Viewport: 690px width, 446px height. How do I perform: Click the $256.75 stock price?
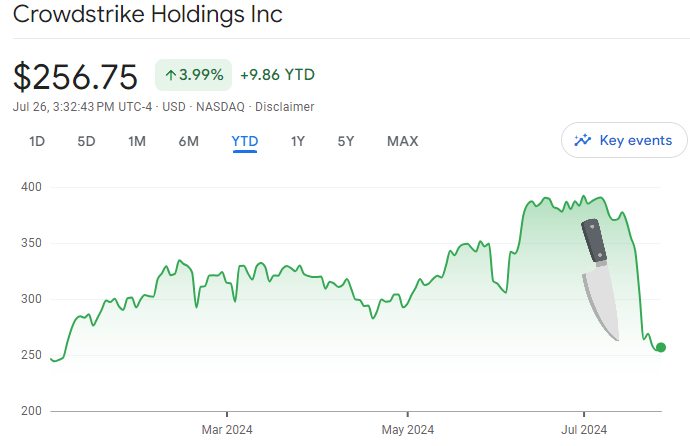click(x=78, y=77)
